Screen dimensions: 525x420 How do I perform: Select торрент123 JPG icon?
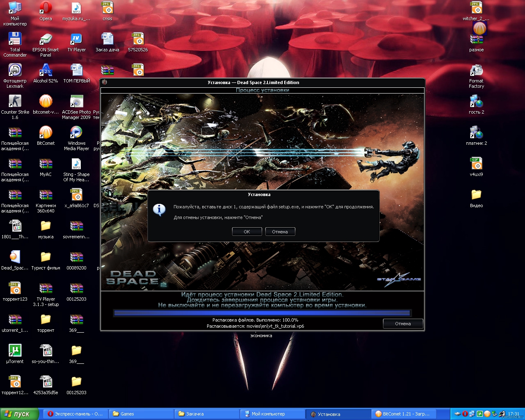click(15, 292)
